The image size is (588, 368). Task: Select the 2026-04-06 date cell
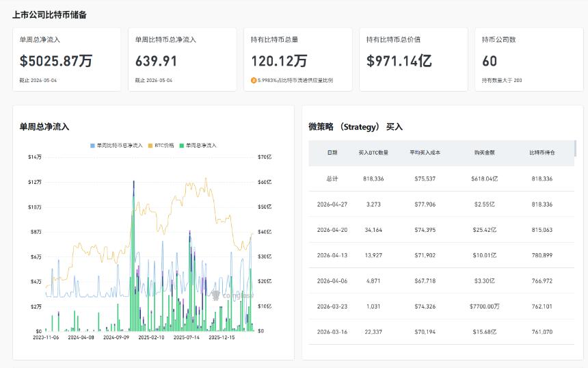[x=332, y=281]
